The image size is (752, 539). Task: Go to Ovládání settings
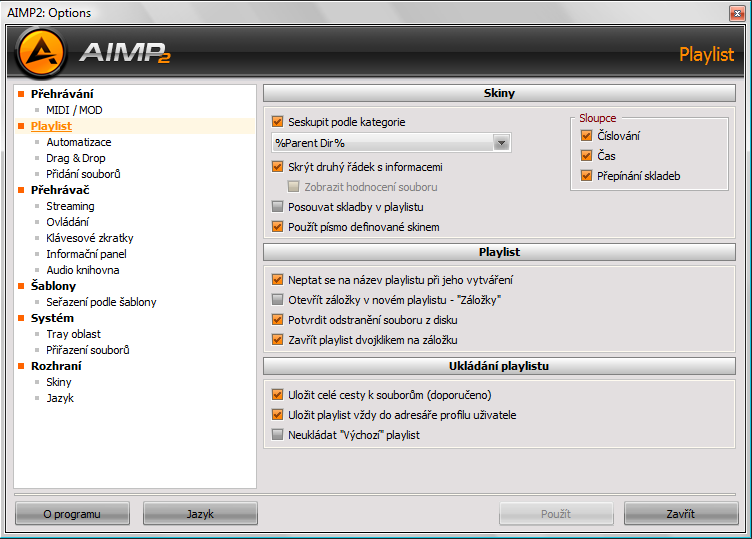(x=68, y=222)
